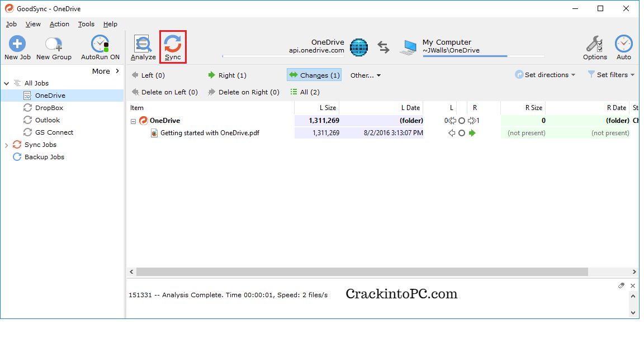Add a New Group
This screenshot has width=644, height=362.
[54, 48]
